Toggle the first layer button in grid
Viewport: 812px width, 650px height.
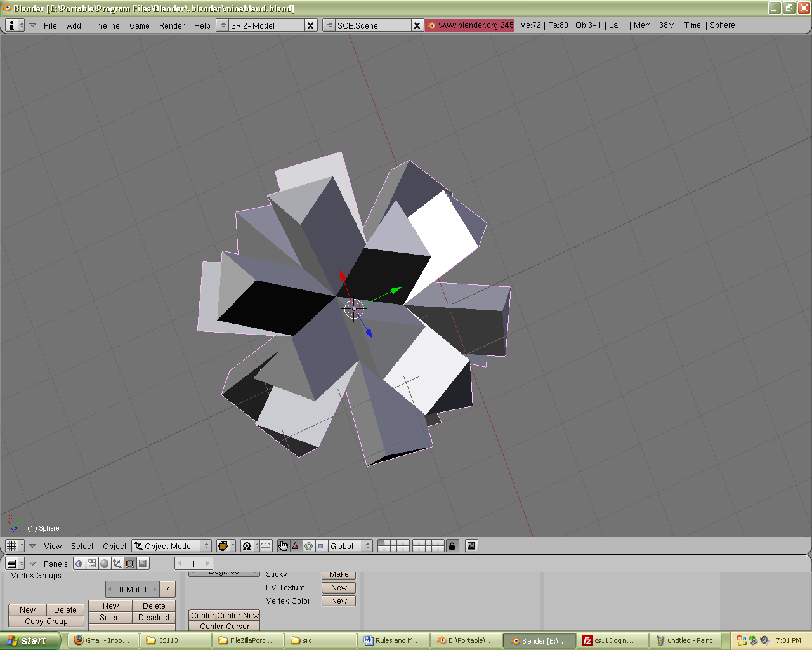tap(381, 543)
